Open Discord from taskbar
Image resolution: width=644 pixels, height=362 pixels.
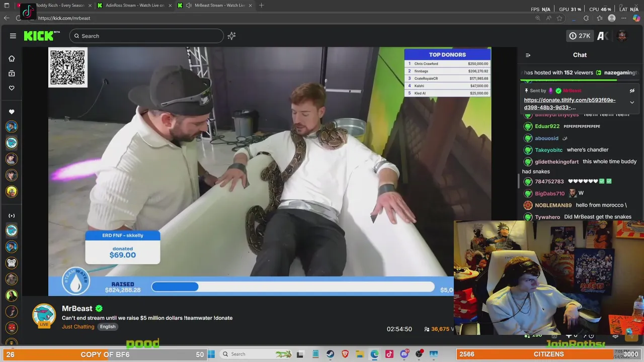(x=404, y=354)
